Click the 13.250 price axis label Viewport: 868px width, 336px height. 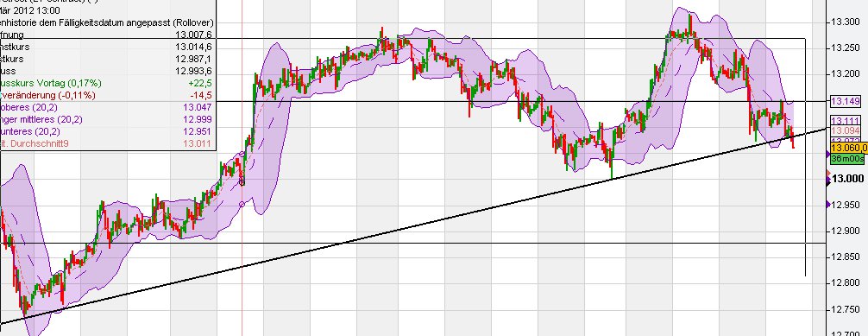click(x=845, y=48)
